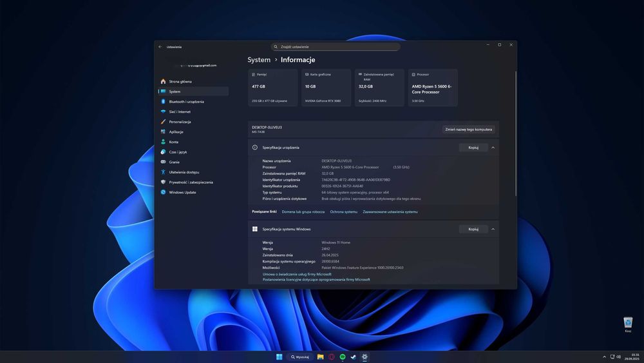Copy Windows specs with Kopiuj button

473,229
